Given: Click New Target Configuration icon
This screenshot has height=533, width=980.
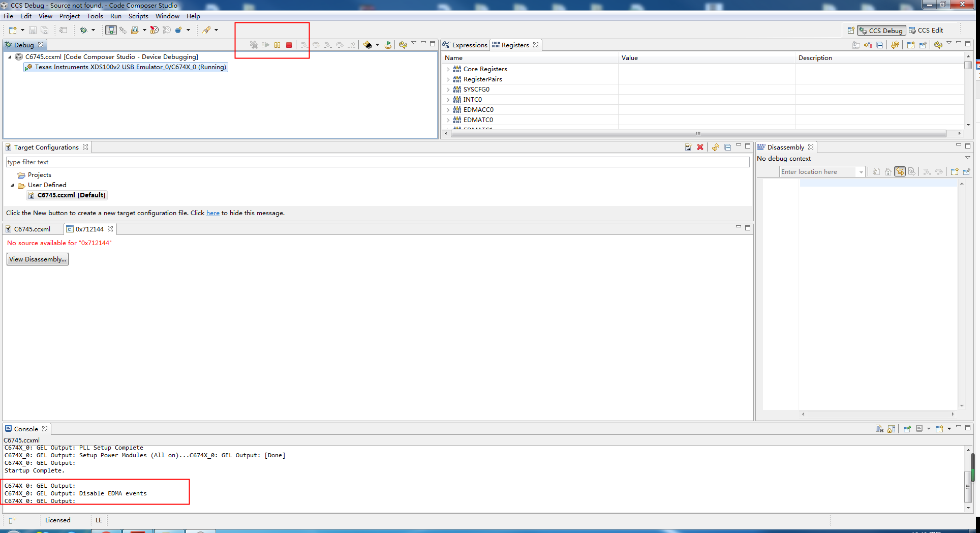Looking at the screenshot, I should (x=688, y=147).
